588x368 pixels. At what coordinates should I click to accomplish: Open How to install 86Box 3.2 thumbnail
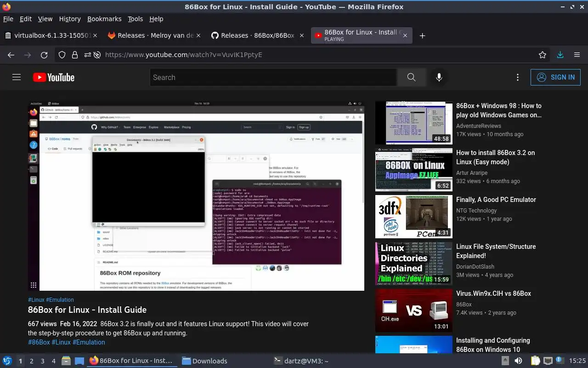(414, 170)
